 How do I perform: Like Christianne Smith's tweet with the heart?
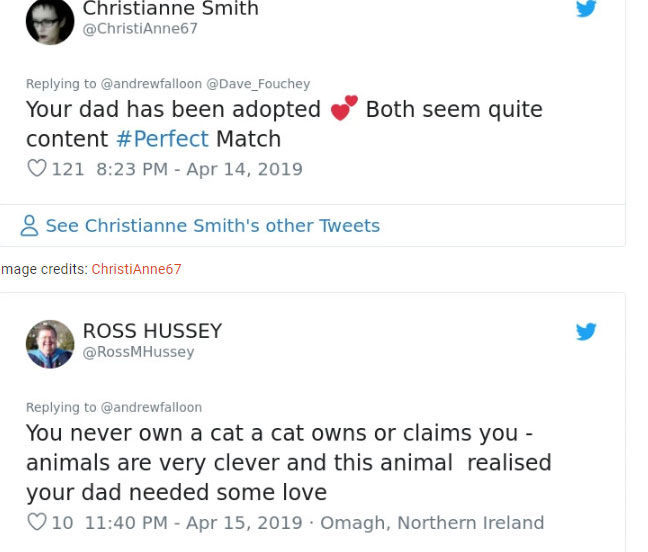pos(36,169)
